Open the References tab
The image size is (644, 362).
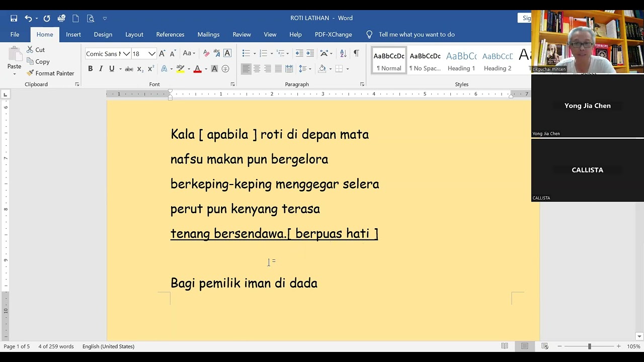coord(170,34)
